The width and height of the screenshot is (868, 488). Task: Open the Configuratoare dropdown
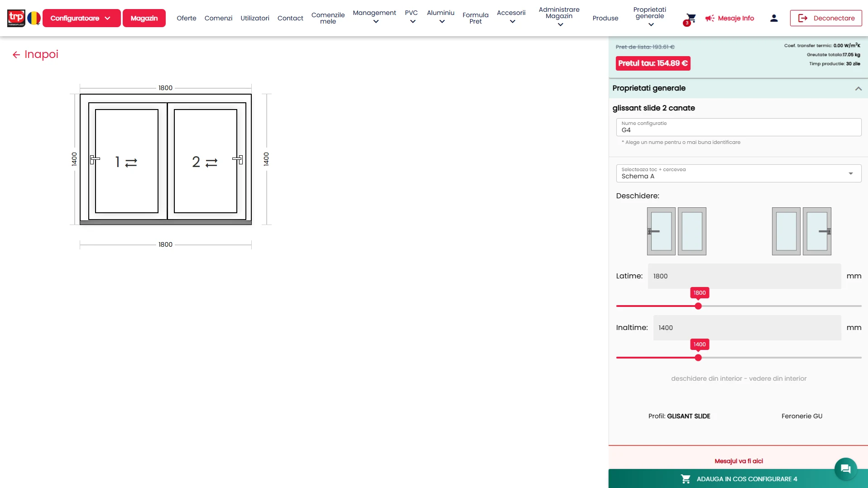pyautogui.click(x=82, y=18)
